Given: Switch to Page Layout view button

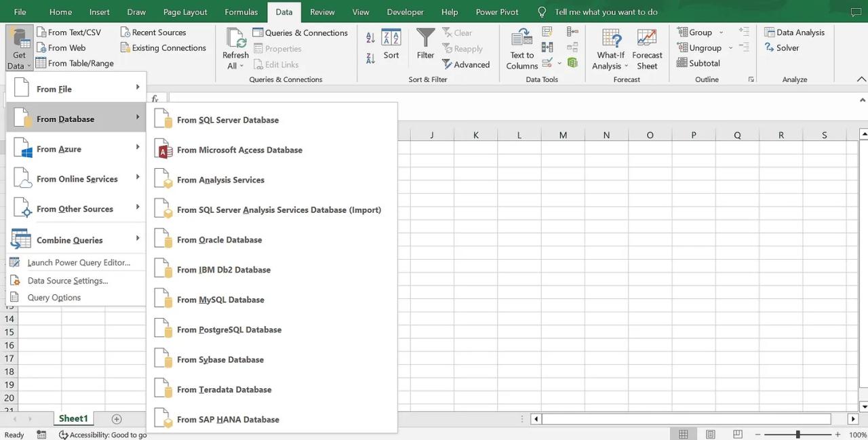Looking at the screenshot, I should pos(711,435).
